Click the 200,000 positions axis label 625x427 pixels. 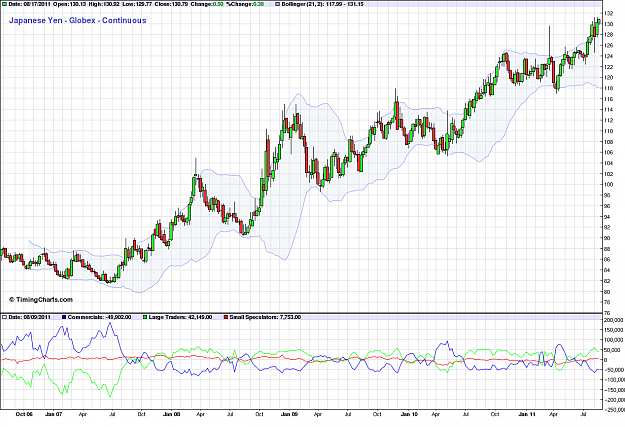tap(614, 320)
